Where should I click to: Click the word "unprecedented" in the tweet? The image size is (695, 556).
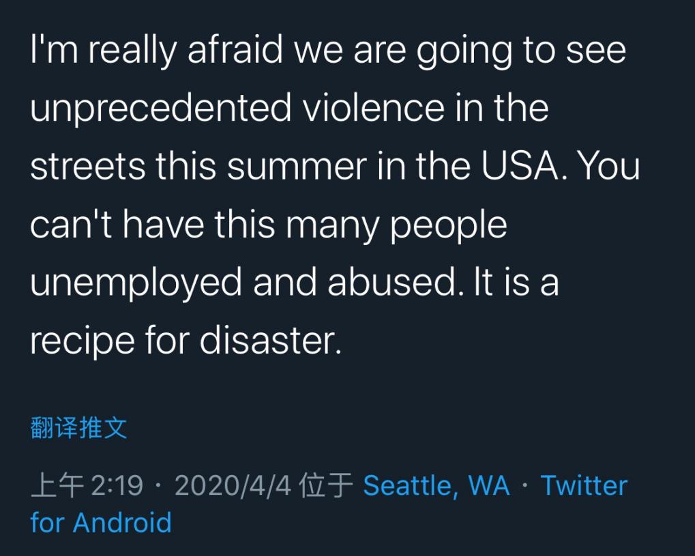tap(161, 109)
